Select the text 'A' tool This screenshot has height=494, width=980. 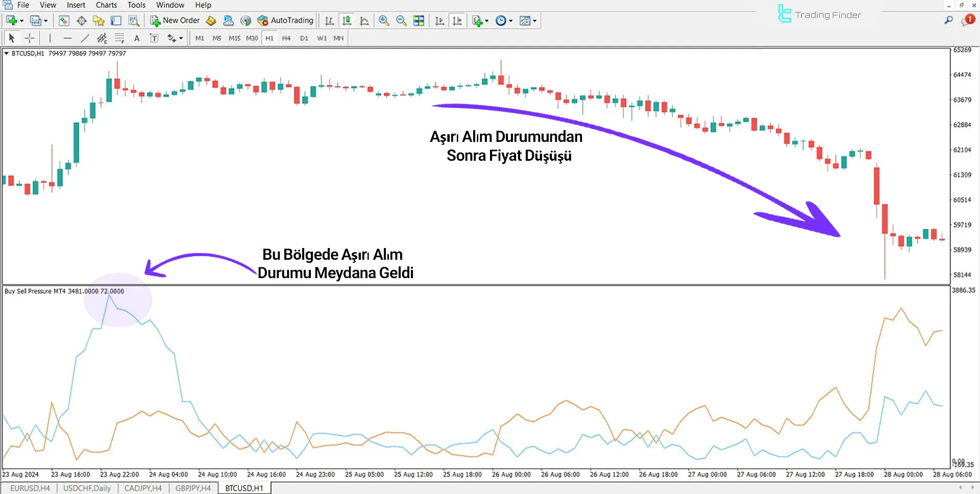tap(137, 38)
